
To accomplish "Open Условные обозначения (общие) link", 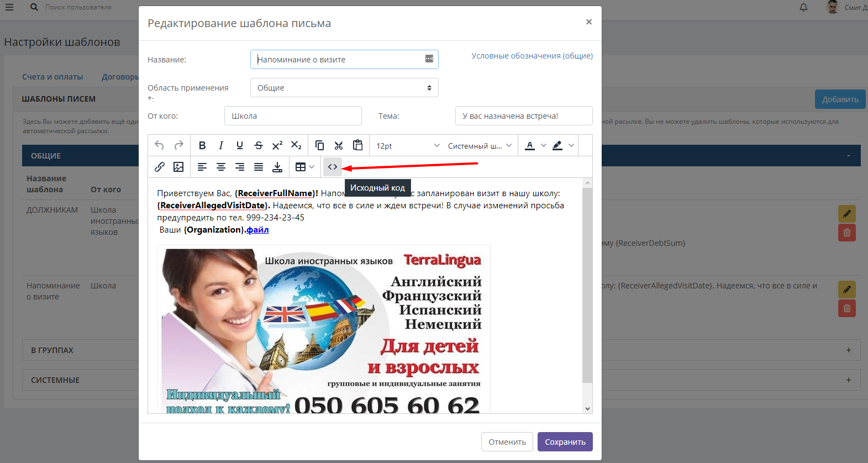I will [532, 56].
